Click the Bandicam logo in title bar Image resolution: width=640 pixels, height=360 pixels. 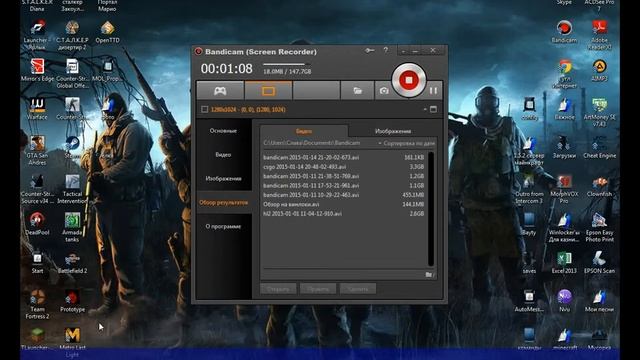[x=198, y=51]
